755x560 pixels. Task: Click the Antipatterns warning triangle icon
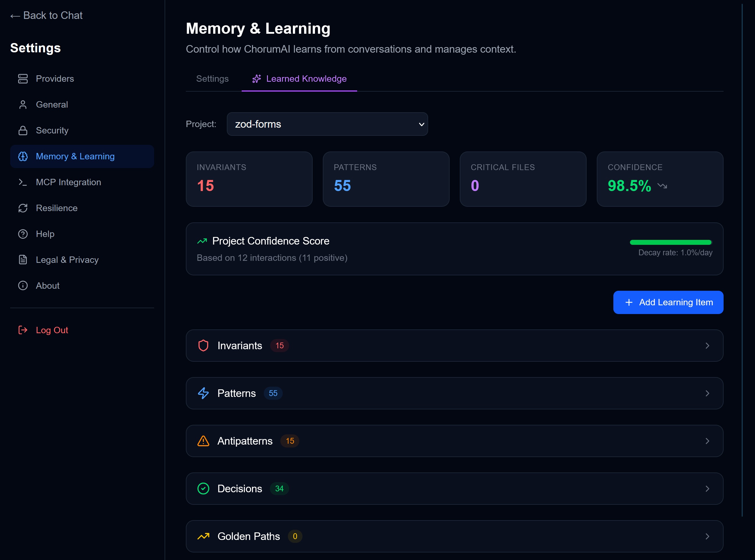203,441
